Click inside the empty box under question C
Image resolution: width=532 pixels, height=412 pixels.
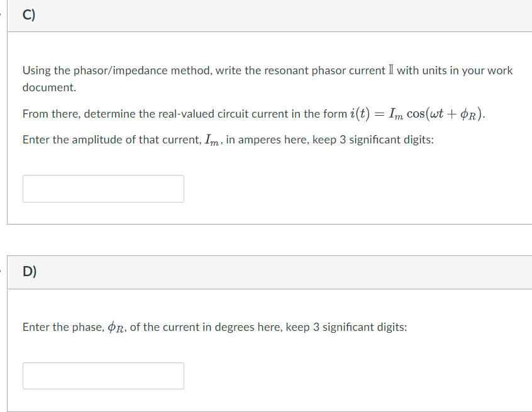click(x=103, y=188)
